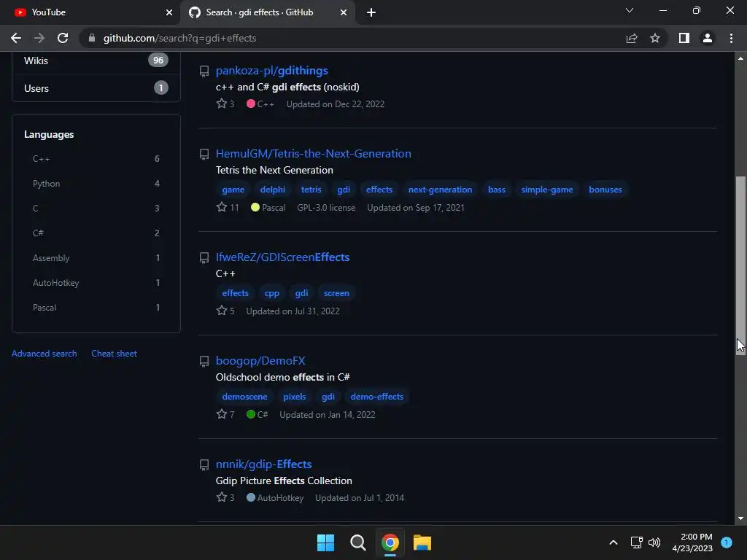Repo icon beside IfweReZ/GDIScreenEffects
The width and height of the screenshot is (747, 560).
point(204,257)
